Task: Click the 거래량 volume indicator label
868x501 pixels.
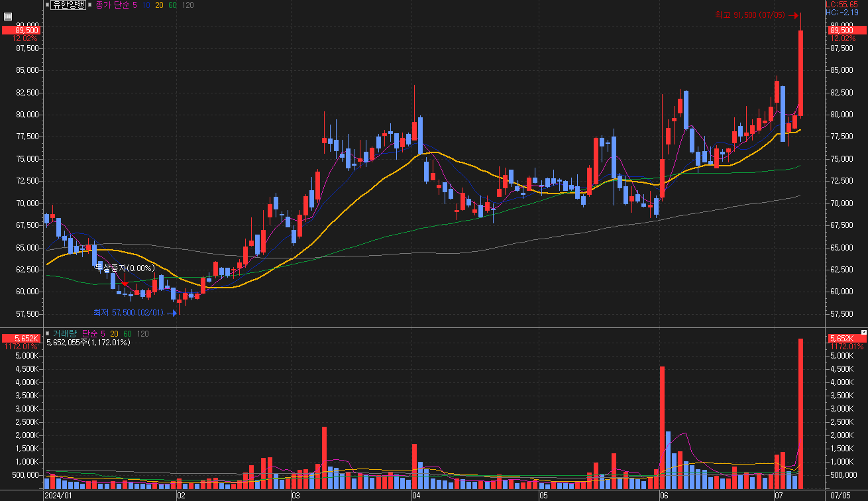Action: 66,333
